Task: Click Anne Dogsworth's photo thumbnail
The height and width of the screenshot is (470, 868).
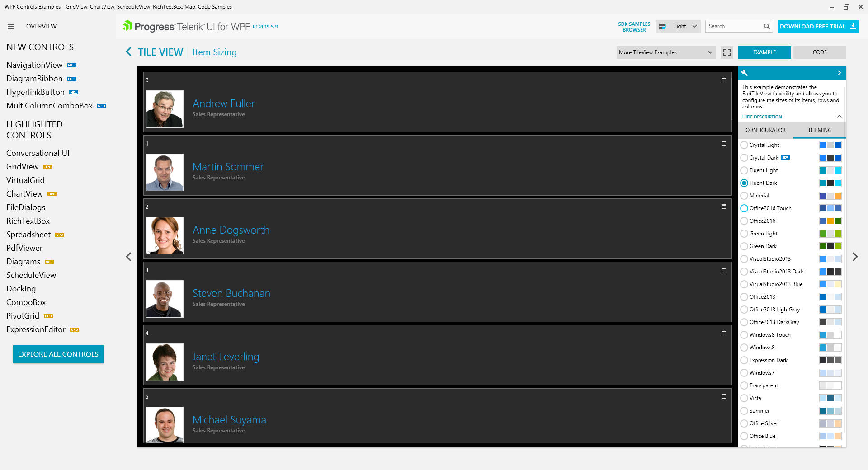Action: tap(165, 235)
